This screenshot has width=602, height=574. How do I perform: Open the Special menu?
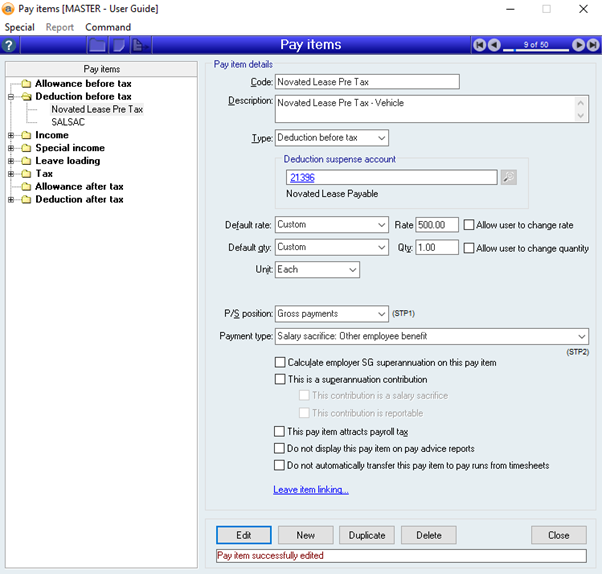point(20,27)
